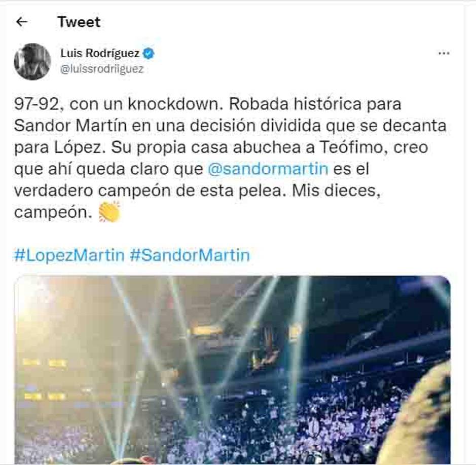Image resolution: width=476 pixels, height=465 pixels.
Task: Click the word knockdown in the tweet
Action: pyautogui.click(x=175, y=104)
